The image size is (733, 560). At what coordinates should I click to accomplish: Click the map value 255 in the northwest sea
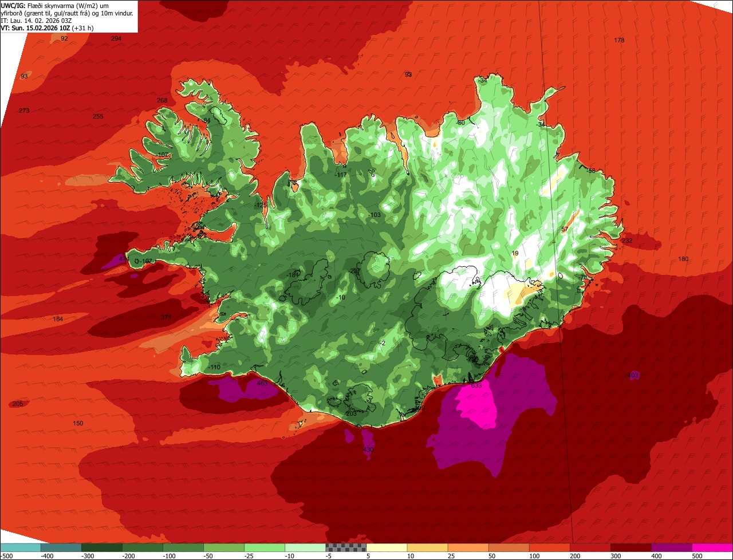tap(98, 116)
